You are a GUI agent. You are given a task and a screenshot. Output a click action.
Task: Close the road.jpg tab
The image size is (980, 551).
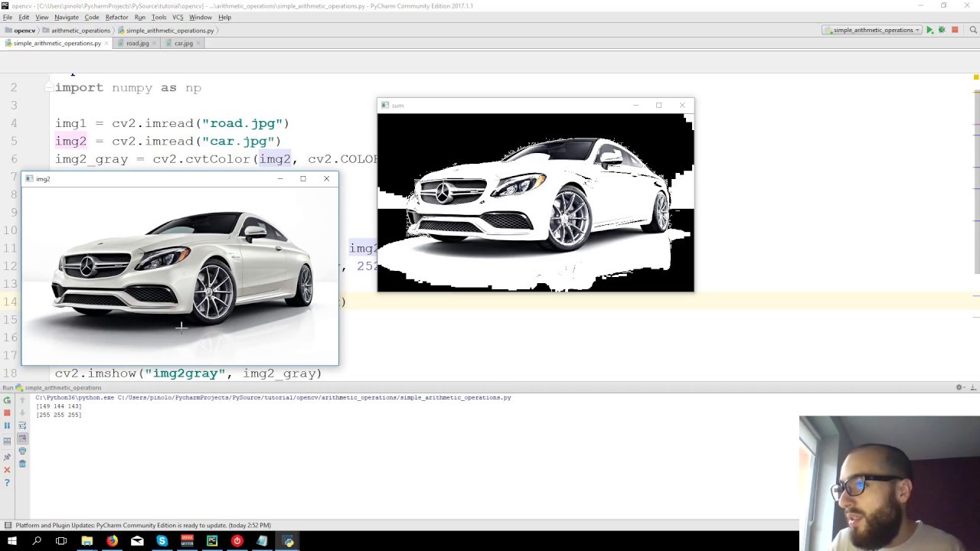154,43
